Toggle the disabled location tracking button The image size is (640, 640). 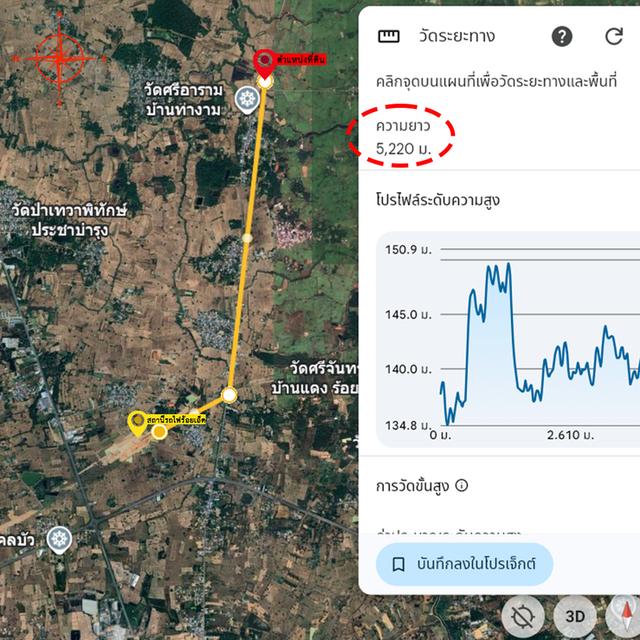point(522,616)
